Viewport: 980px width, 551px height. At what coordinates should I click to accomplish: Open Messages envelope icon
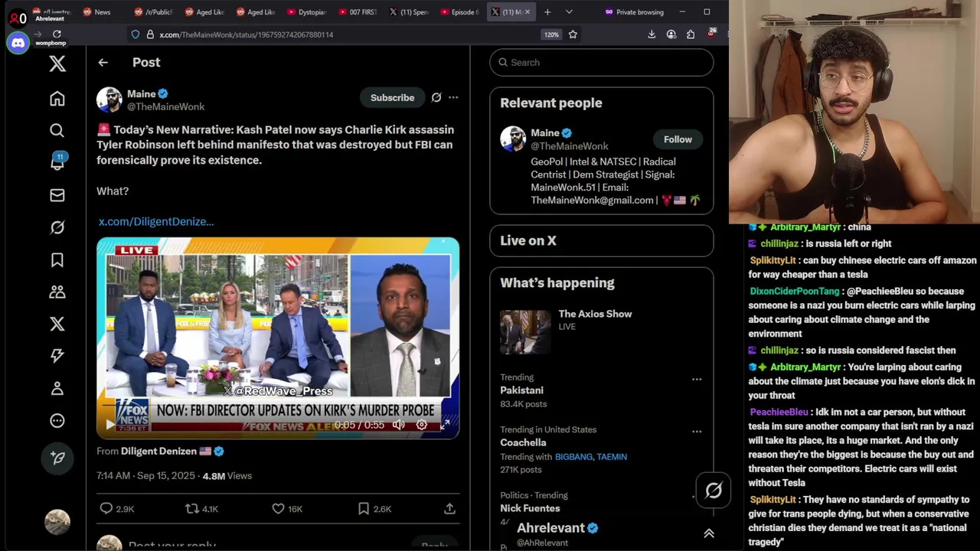[x=57, y=195]
